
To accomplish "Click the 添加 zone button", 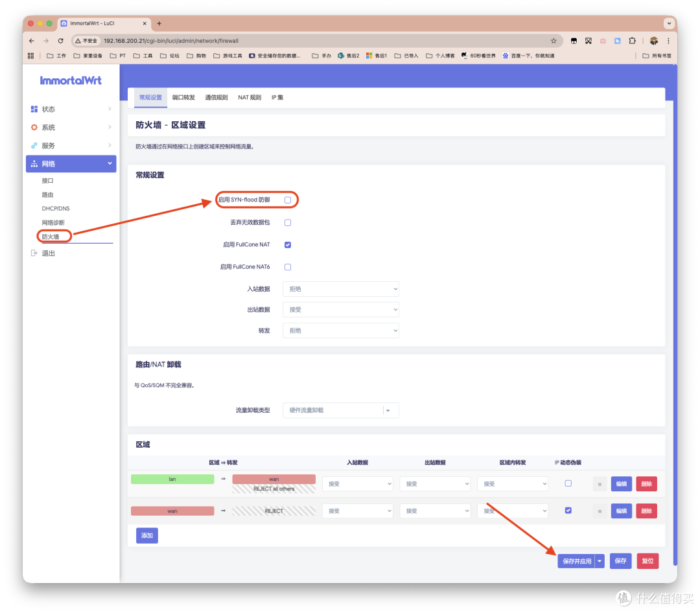I will (147, 536).
